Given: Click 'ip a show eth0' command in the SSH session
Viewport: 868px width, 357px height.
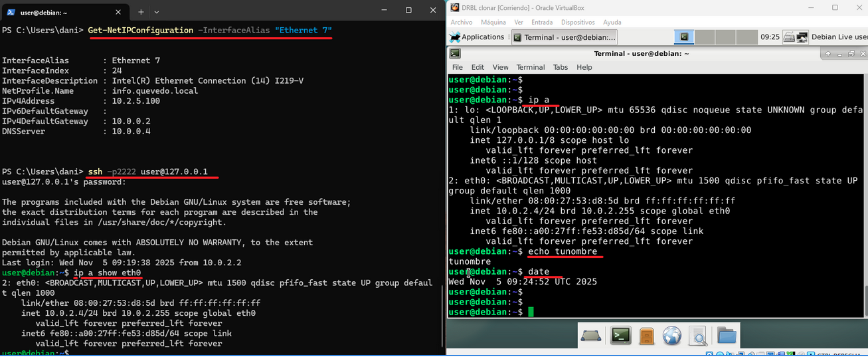Looking at the screenshot, I should point(107,273).
